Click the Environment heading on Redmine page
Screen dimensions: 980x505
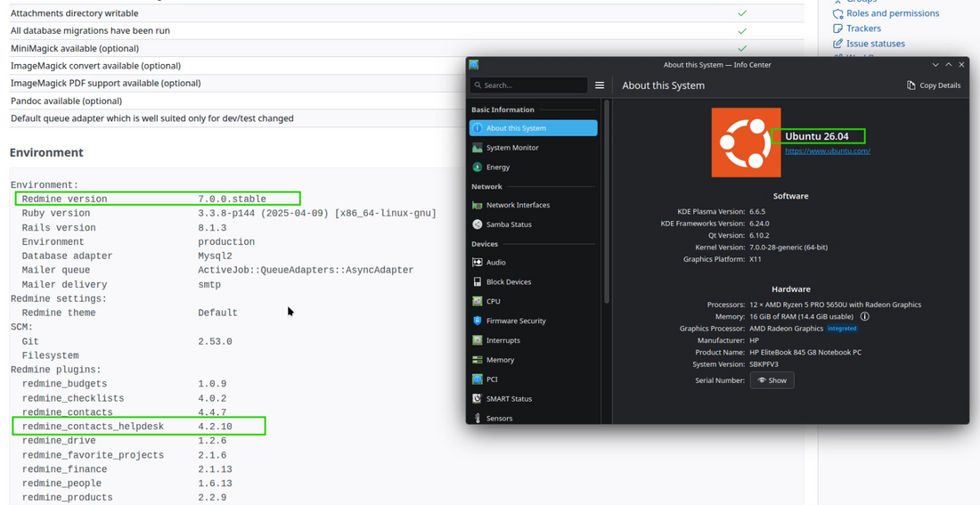tap(46, 152)
